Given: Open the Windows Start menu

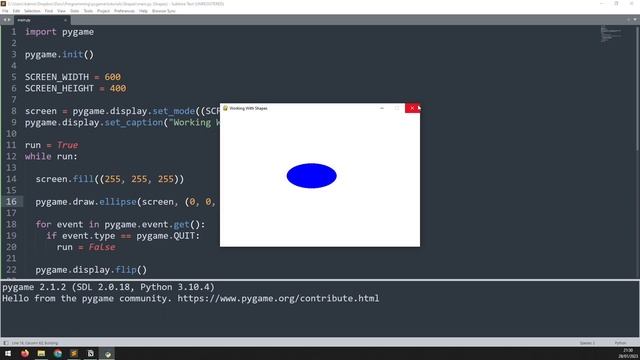Looking at the screenshot, I should 8,353.
